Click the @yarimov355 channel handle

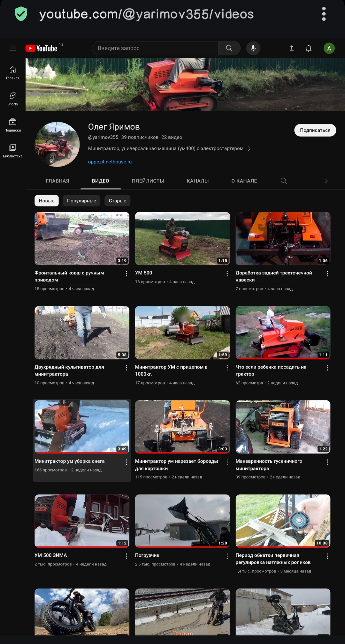click(x=103, y=137)
